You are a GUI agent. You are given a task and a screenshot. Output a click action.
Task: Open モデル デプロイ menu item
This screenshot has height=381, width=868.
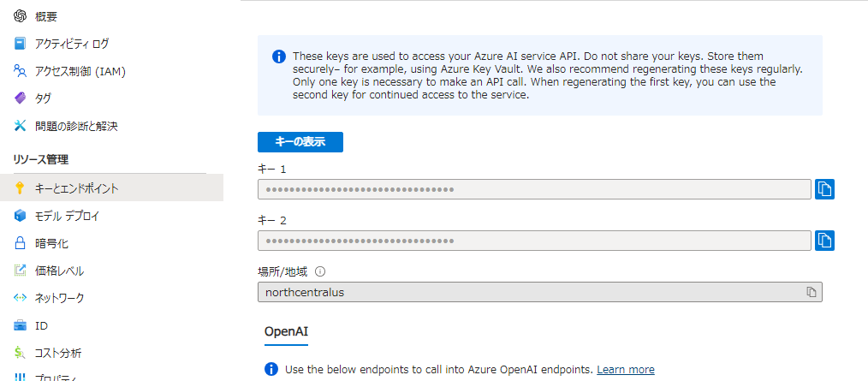67,216
